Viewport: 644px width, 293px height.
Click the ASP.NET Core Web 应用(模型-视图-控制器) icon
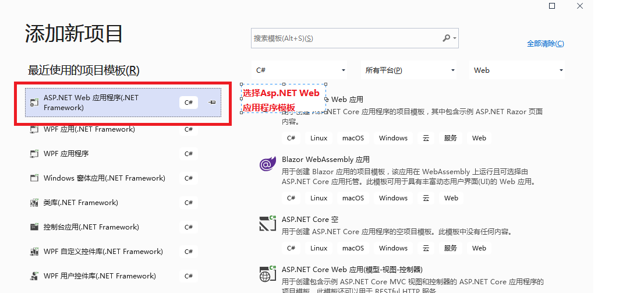point(268,274)
